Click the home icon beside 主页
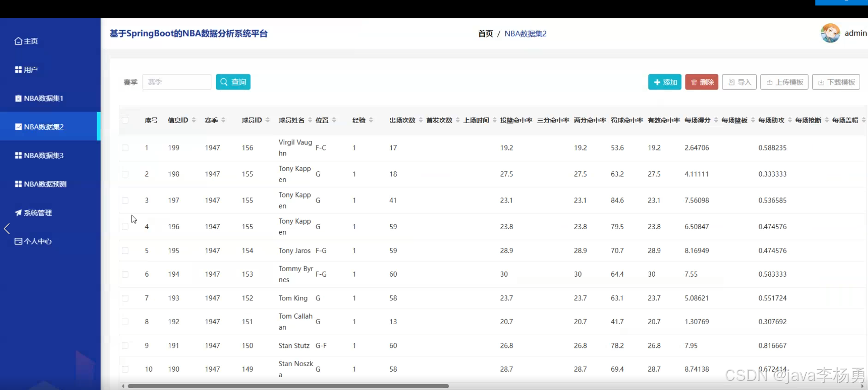This screenshot has width=868, height=390. coord(18,41)
